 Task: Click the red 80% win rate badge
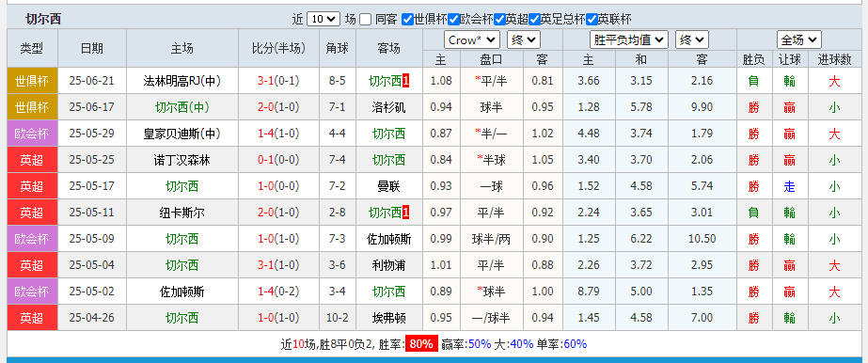421,343
